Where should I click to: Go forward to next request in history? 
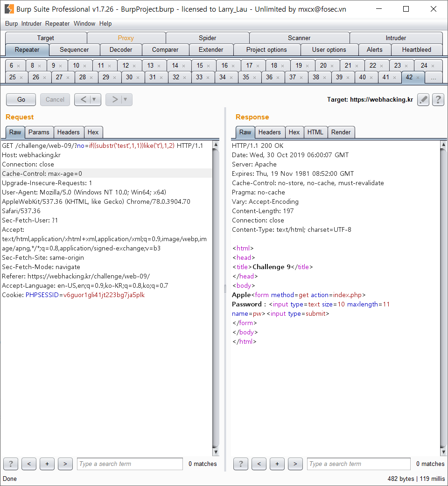(115, 99)
